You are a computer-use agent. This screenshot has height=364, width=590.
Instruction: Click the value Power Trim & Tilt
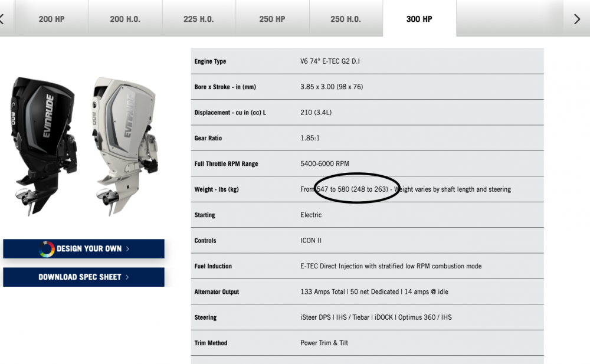point(324,343)
